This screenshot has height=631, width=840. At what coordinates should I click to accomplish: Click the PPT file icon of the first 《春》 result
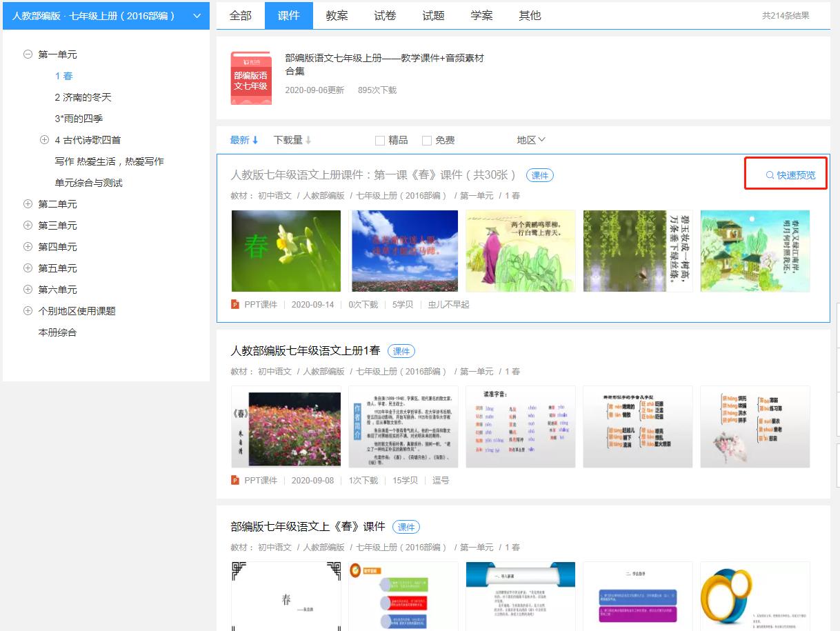click(234, 303)
